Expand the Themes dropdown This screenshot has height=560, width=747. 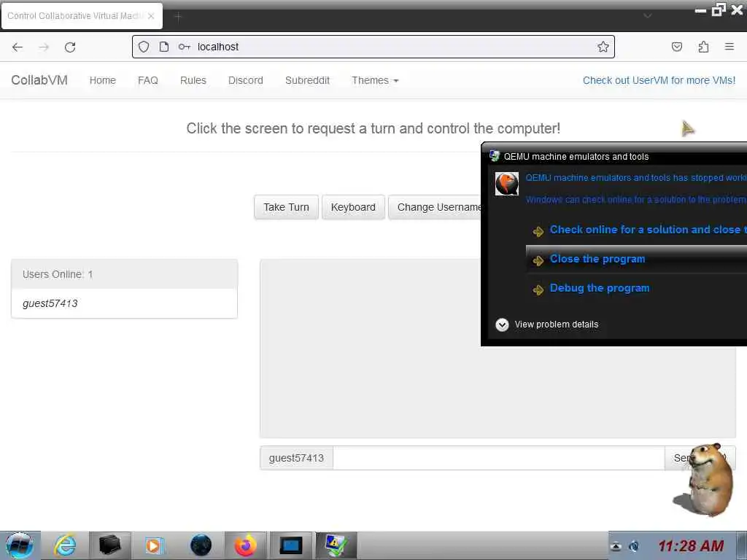[x=375, y=80]
